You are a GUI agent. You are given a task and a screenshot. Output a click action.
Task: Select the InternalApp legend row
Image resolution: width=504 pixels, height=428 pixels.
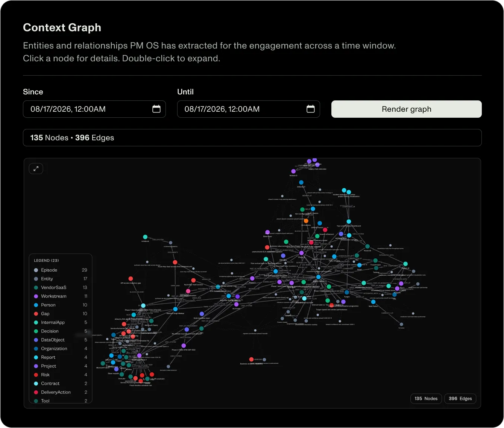click(61, 322)
